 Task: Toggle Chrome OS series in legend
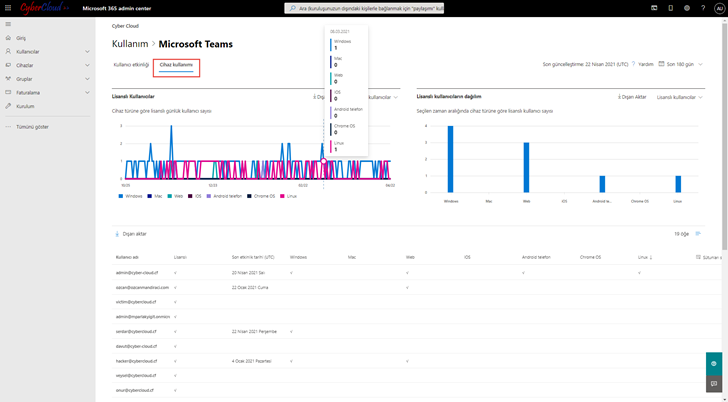(261, 196)
